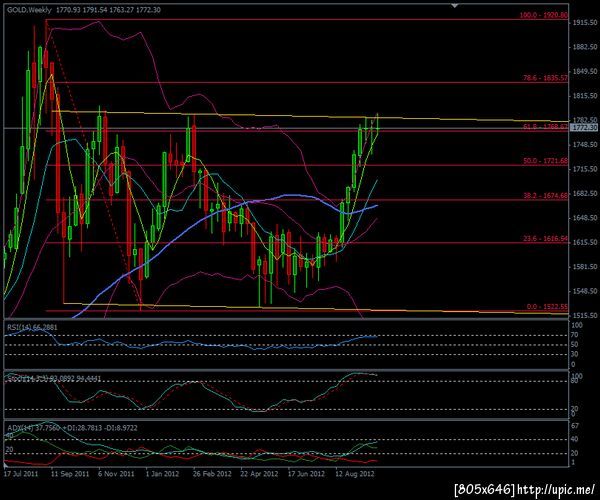Click the 12 Aug 2012 date label
Viewport: 600px width, 500px height.
[x=354, y=474]
